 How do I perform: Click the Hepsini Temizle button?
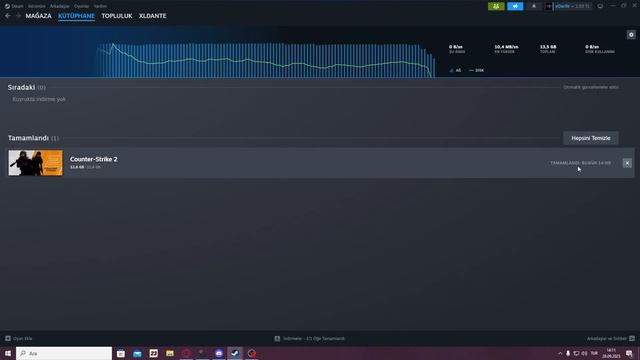click(591, 138)
